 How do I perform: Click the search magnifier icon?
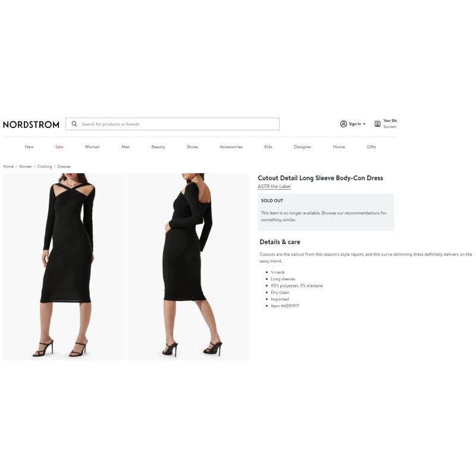[x=74, y=124]
